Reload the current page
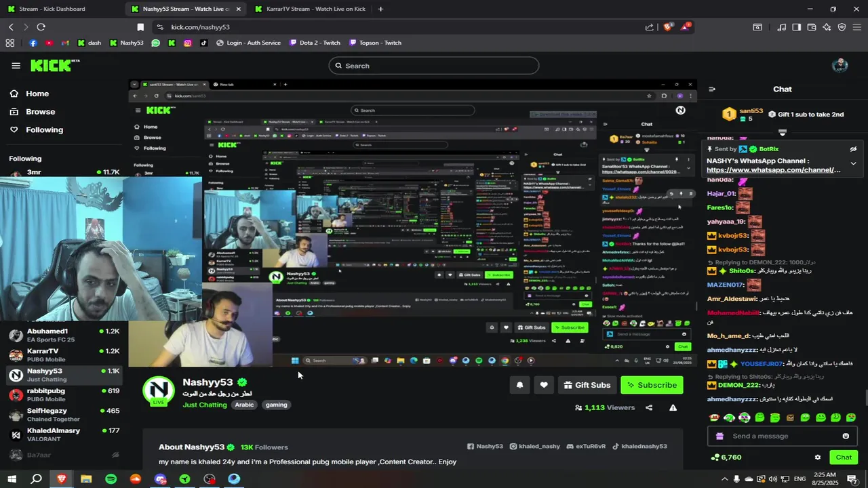This screenshot has height=488, width=868. (41, 27)
